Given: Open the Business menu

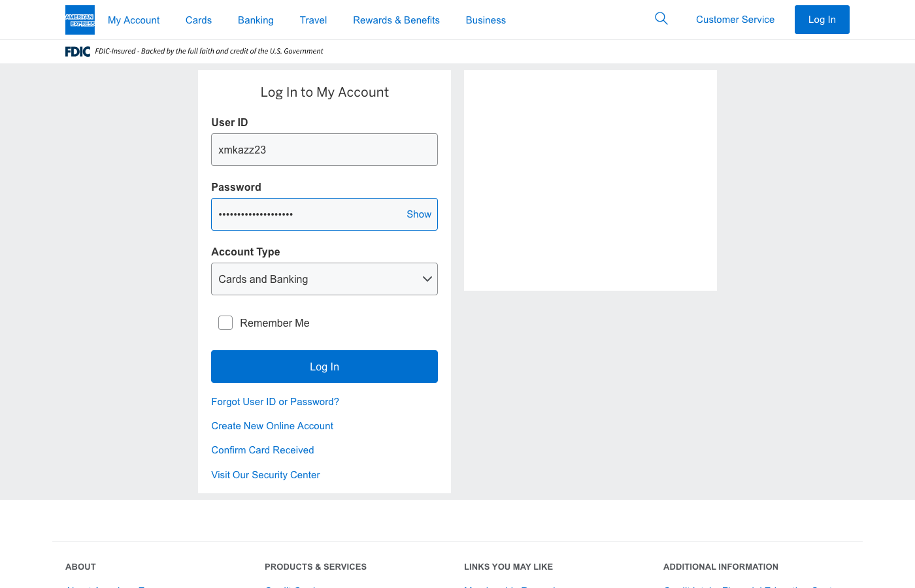Looking at the screenshot, I should tap(486, 20).
